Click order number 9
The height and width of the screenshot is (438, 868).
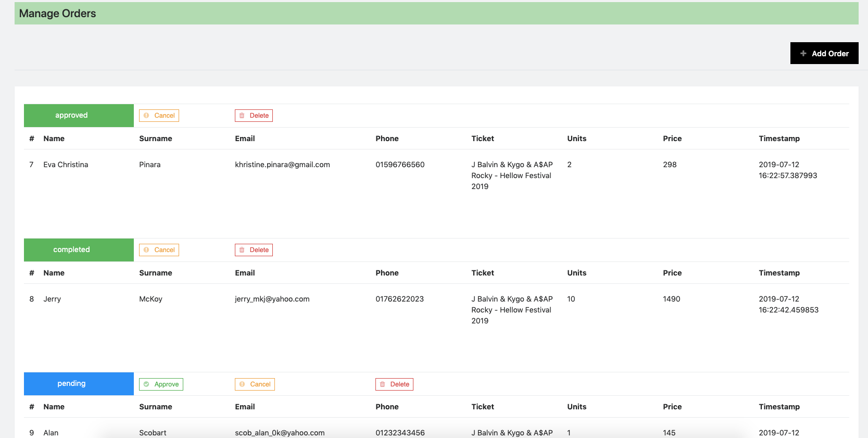(x=31, y=433)
